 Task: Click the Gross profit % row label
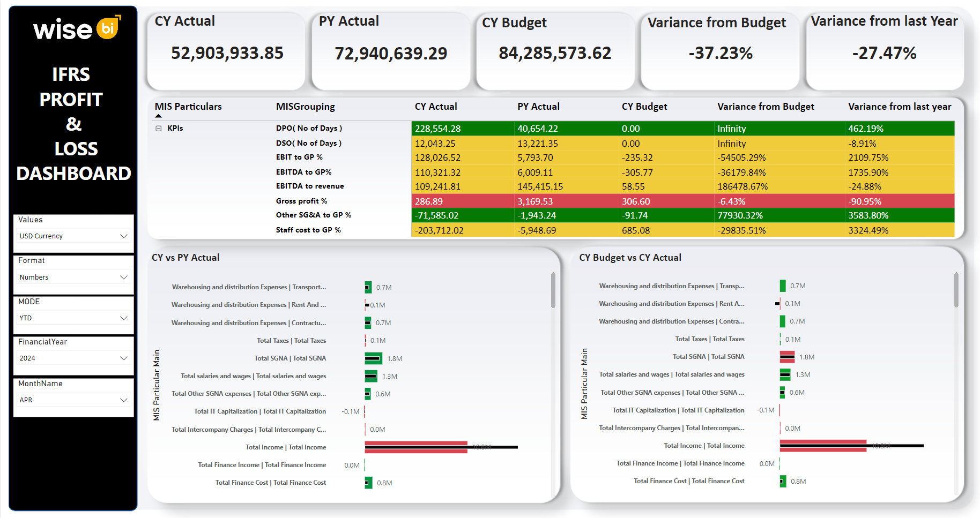[301, 201]
